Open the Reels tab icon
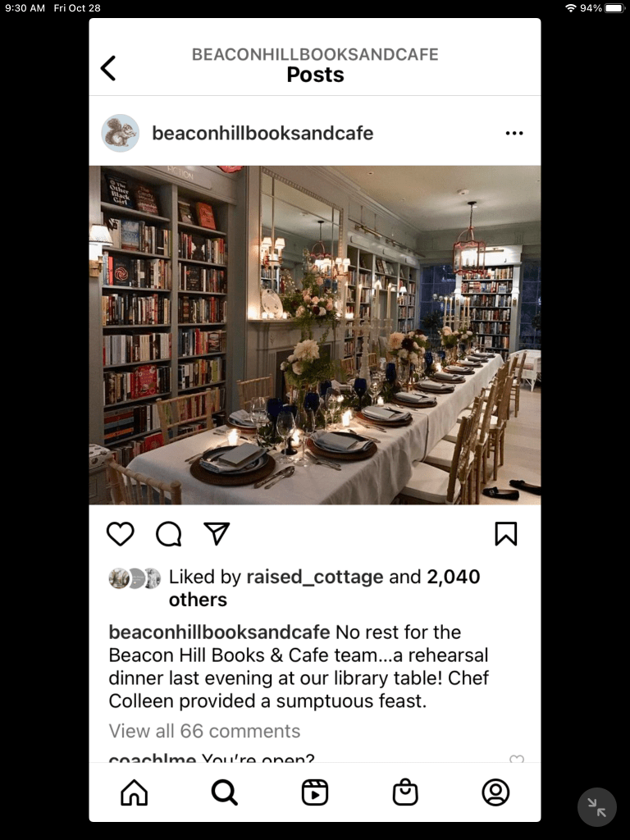The width and height of the screenshot is (630, 840). (x=315, y=792)
